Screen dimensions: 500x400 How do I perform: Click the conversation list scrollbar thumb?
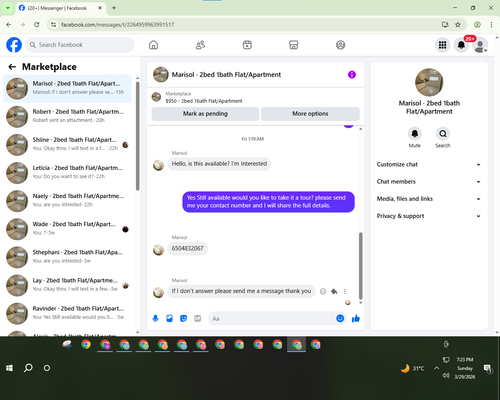137,136
